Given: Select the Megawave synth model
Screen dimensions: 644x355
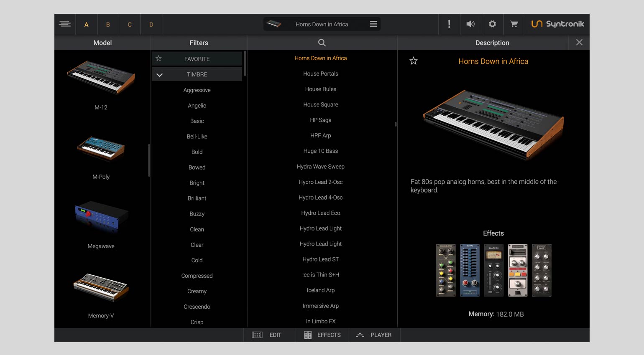Looking at the screenshot, I should pyautogui.click(x=101, y=225).
